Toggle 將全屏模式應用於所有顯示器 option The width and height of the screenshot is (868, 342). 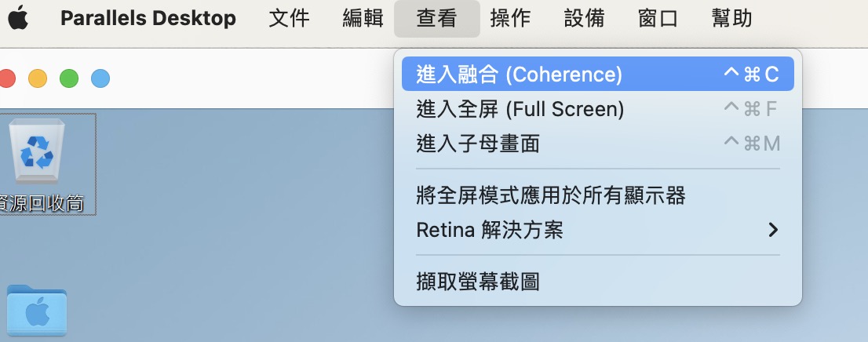click(597, 195)
